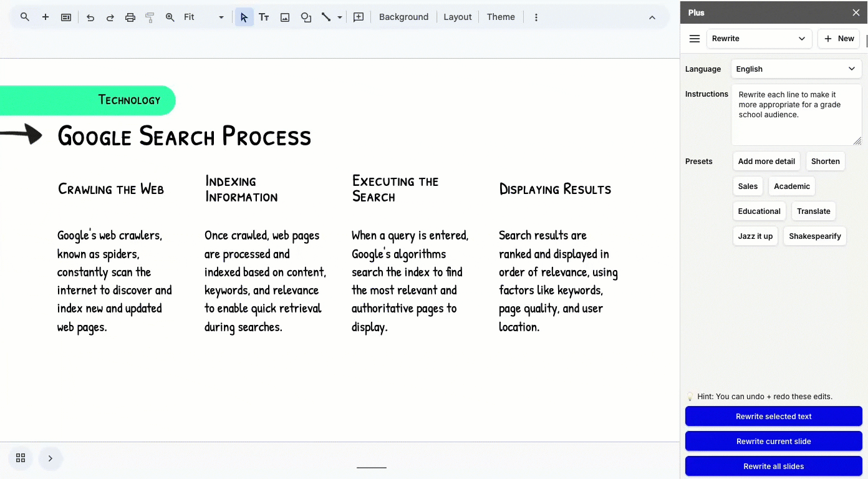Insert an image

[x=285, y=17]
